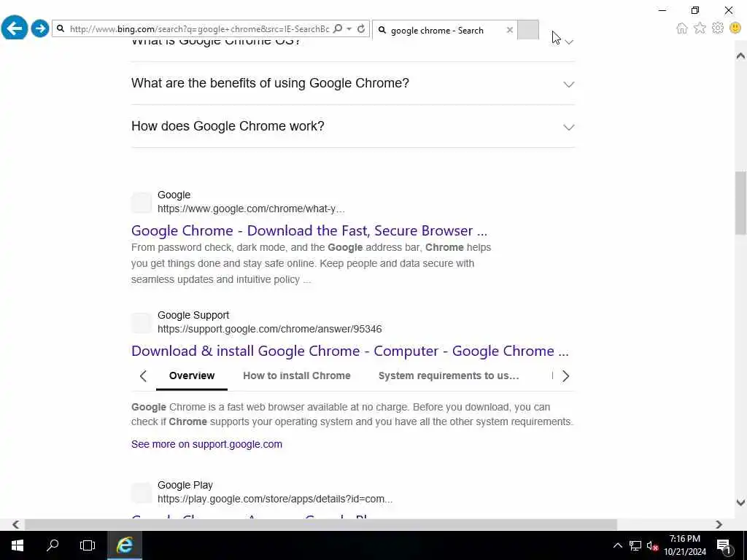Viewport: 747px width, 560px height.
Task: Select the 'How to install Chrome' tab
Action: [x=297, y=376]
